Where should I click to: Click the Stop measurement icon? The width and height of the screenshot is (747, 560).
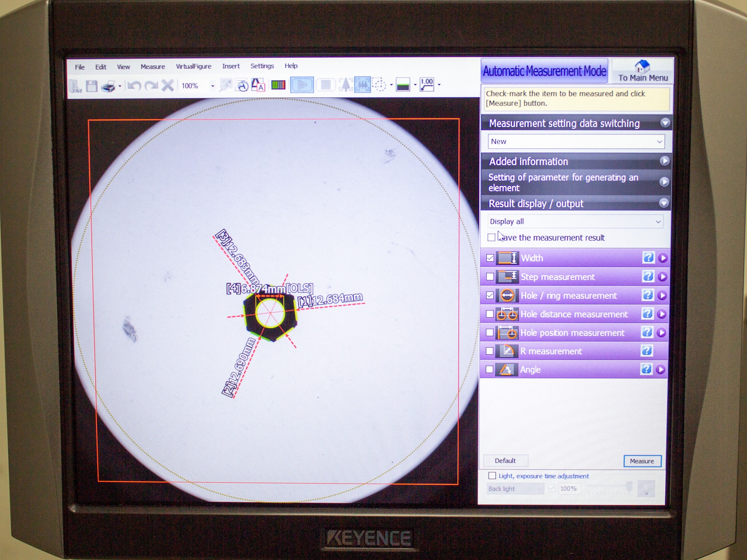[x=326, y=85]
